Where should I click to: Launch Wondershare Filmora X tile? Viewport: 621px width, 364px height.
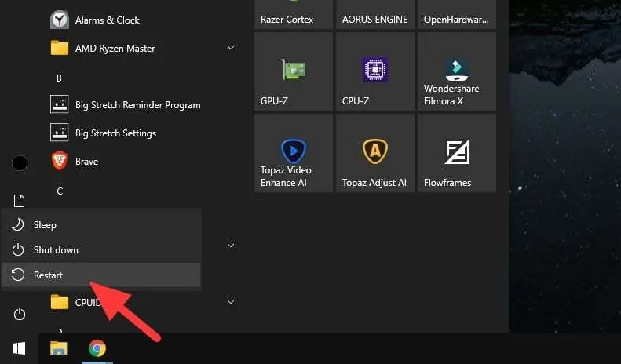click(x=457, y=71)
